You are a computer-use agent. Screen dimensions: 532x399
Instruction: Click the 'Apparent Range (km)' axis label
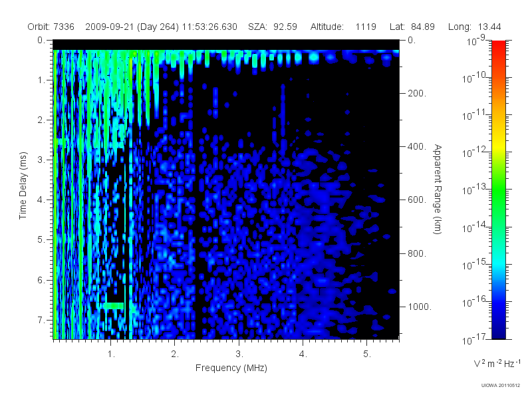[438, 189]
